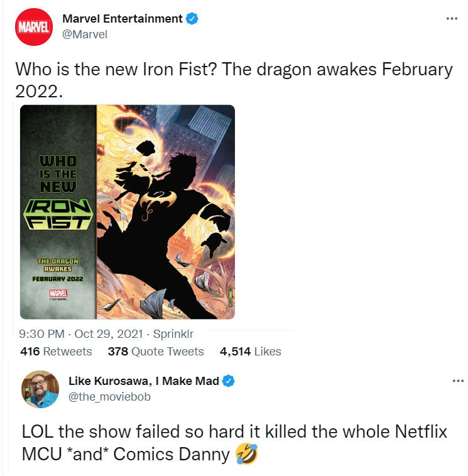View the 416 Retweets list
This screenshot has height=476, width=468.
56,351
